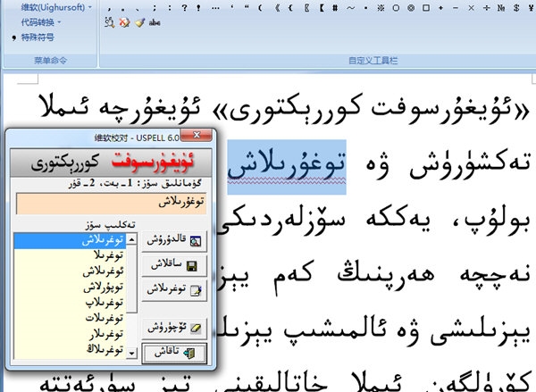Click the red X document toolbar icon
This screenshot has width=536, height=392.
point(124,22)
